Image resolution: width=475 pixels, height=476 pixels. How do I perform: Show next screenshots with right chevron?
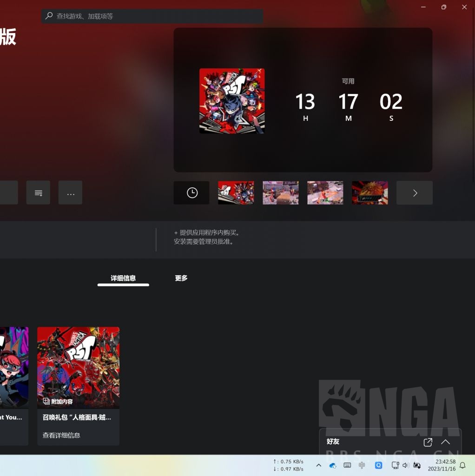click(415, 193)
